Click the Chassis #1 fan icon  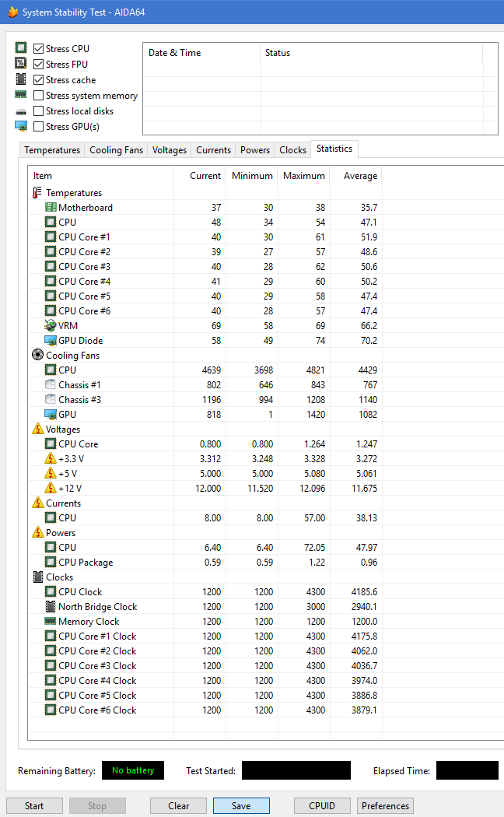pos(51,384)
